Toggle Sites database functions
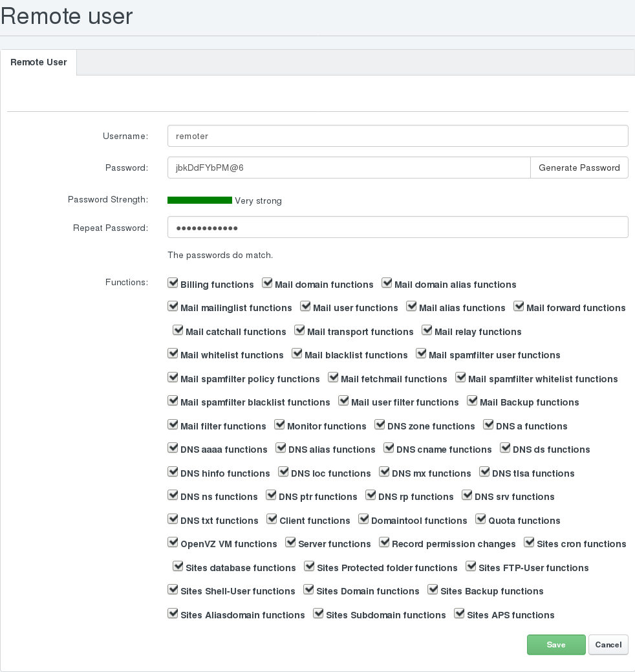The height and width of the screenshot is (672, 635). (x=178, y=566)
